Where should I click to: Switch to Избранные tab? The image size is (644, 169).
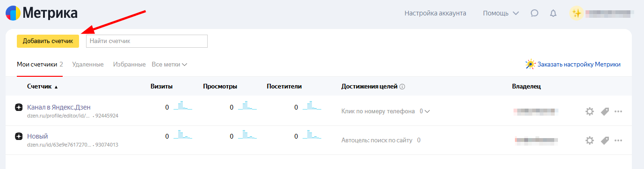point(130,64)
